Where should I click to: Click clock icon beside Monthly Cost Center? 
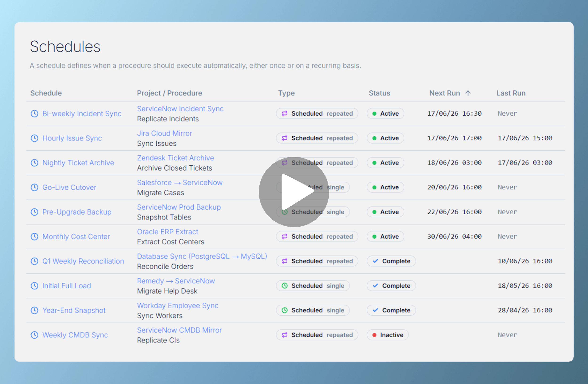pos(34,237)
